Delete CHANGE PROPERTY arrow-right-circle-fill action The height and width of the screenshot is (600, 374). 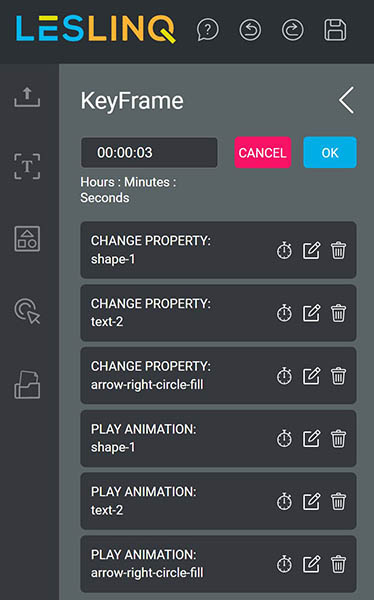338,376
